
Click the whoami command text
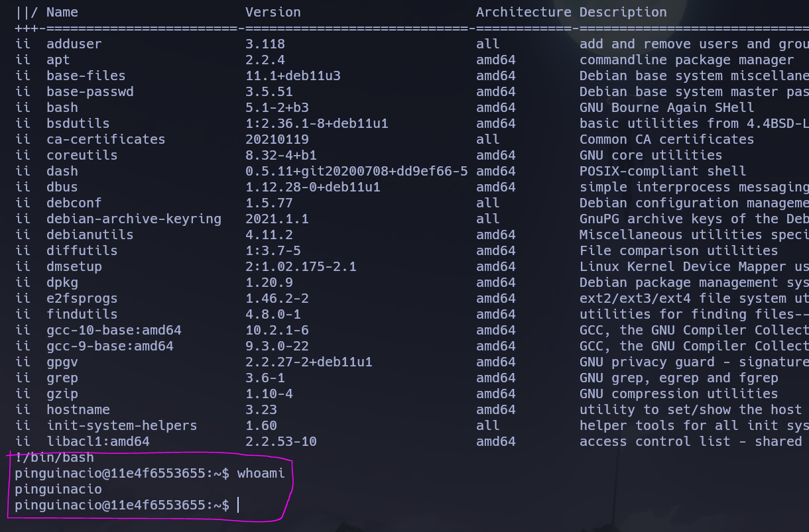coord(262,473)
